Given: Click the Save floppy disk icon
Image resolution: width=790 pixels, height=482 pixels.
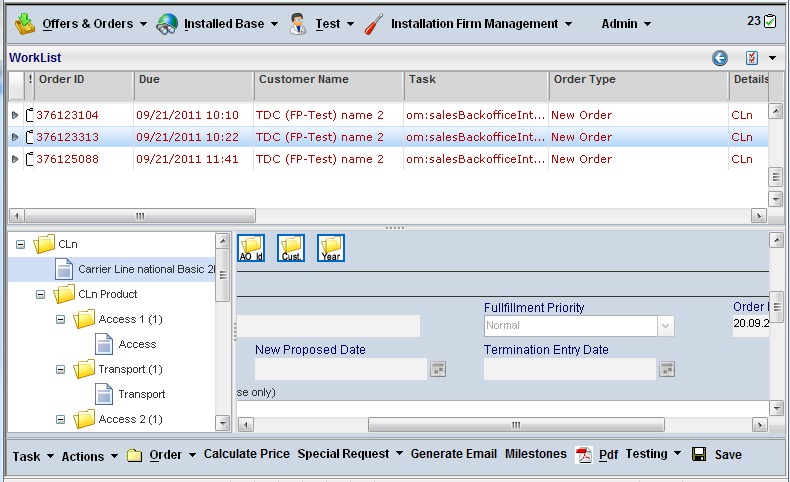Looking at the screenshot, I should (700, 455).
